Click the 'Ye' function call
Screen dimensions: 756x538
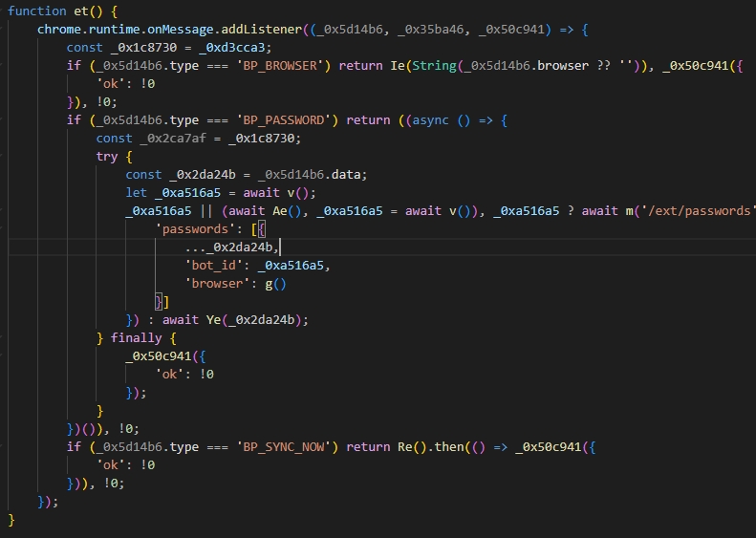click(213, 319)
